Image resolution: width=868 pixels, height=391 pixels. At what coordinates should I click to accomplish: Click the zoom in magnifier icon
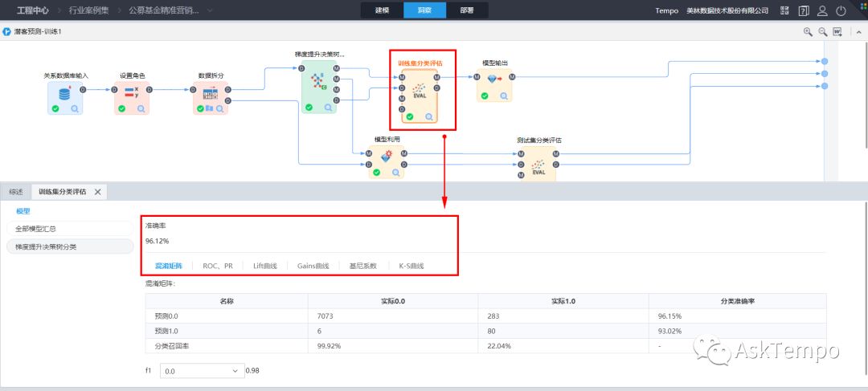click(809, 31)
